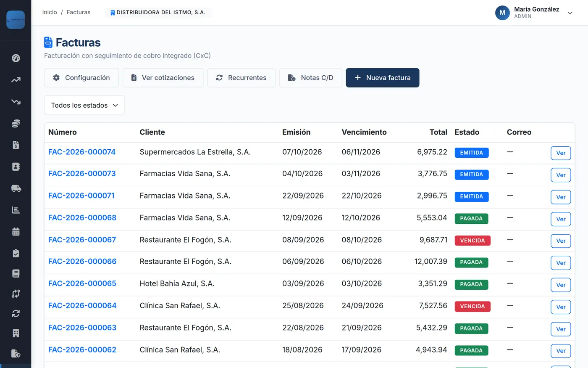This screenshot has height=368, width=588.
Task: Click the square-path arrows sidebar icon
Action: pyautogui.click(x=16, y=294)
